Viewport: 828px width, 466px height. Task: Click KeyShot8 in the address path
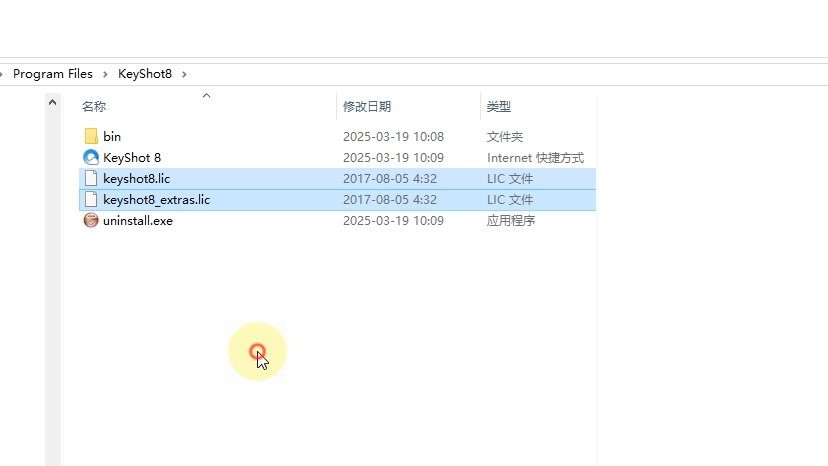(x=145, y=74)
